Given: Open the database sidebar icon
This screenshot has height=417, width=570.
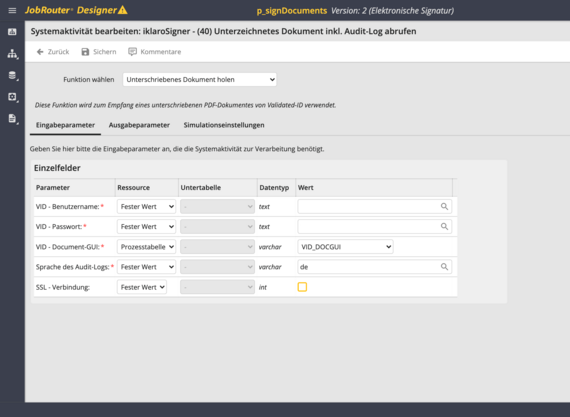Looking at the screenshot, I should pos(12,75).
